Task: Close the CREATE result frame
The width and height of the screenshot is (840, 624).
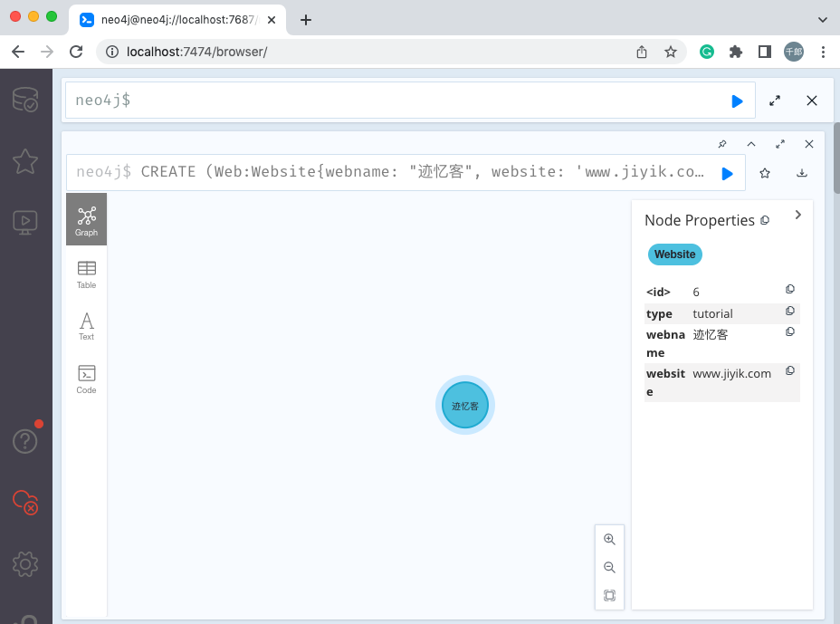Action: tap(809, 144)
